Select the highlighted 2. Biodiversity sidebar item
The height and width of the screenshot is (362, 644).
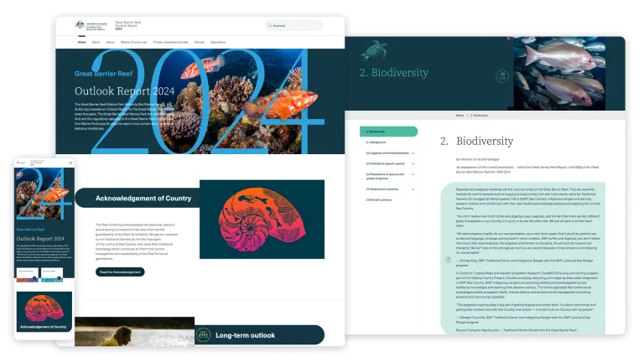coord(388,132)
